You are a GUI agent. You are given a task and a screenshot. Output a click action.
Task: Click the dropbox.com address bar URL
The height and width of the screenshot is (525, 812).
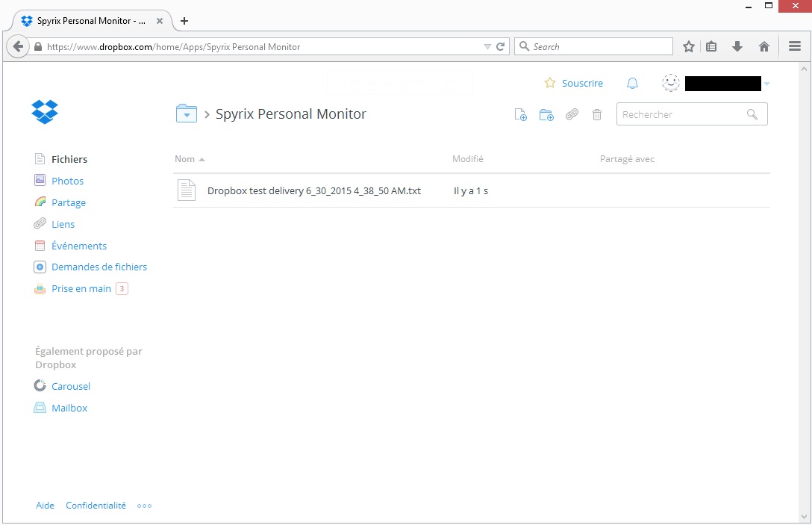[173, 46]
